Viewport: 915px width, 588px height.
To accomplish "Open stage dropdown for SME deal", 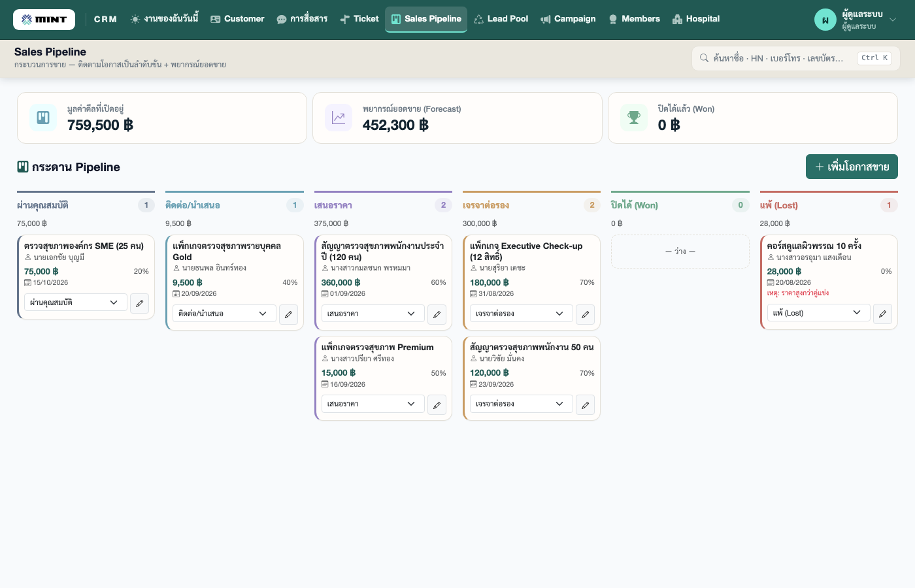I will [x=76, y=302].
